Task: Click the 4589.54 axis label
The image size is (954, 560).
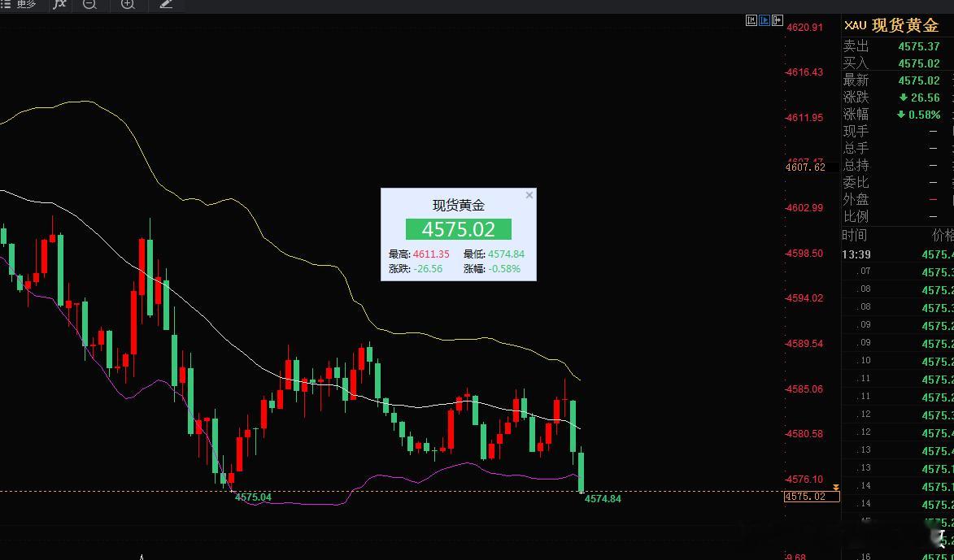Action: coord(804,344)
